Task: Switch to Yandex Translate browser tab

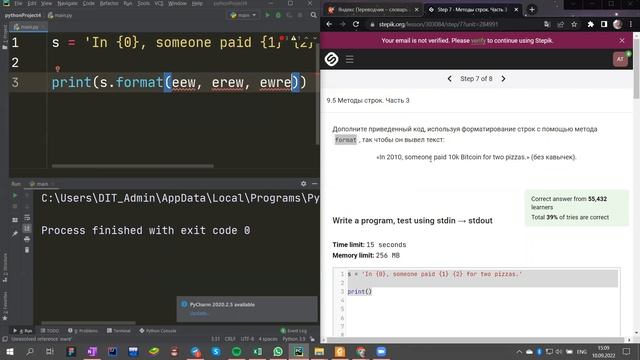Action: 373,9
